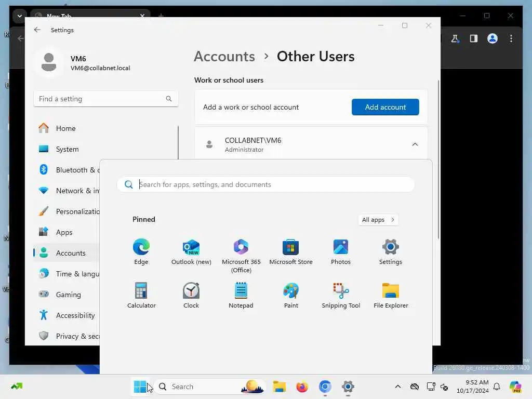Launch the Photos app
Viewport: 532px width, 399px height.
click(x=341, y=252)
